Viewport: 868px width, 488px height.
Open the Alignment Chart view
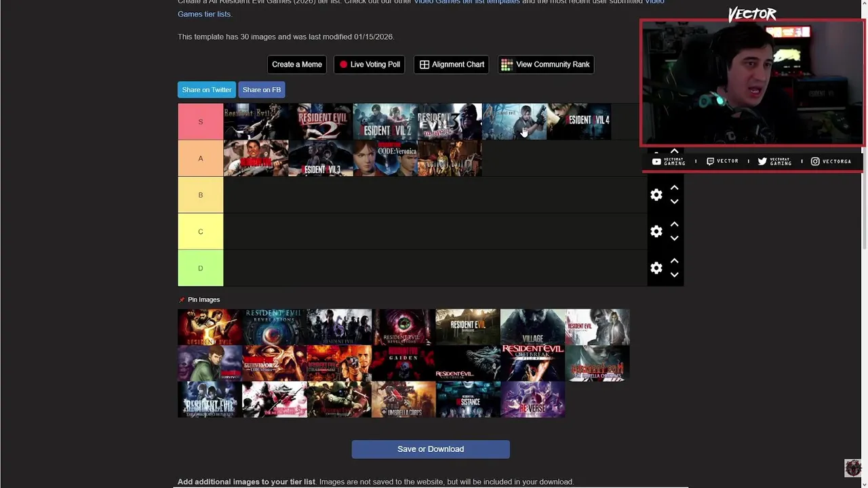tap(452, 64)
